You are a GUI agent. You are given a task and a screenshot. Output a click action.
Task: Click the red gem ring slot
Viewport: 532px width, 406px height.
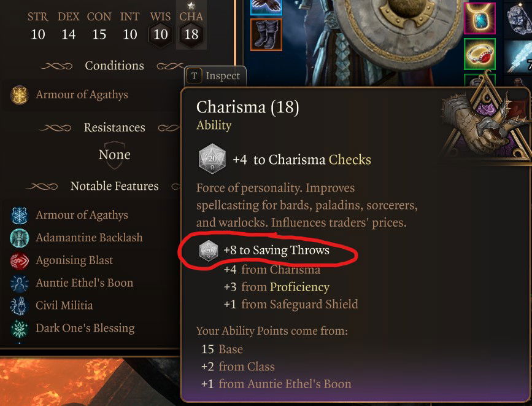pyautogui.click(x=479, y=54)
